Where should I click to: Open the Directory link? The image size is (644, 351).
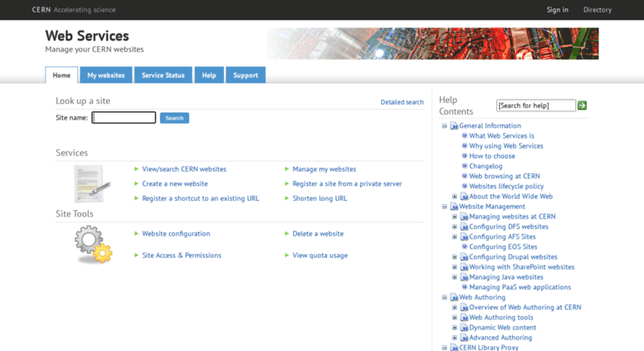click(x=598, y=10)
